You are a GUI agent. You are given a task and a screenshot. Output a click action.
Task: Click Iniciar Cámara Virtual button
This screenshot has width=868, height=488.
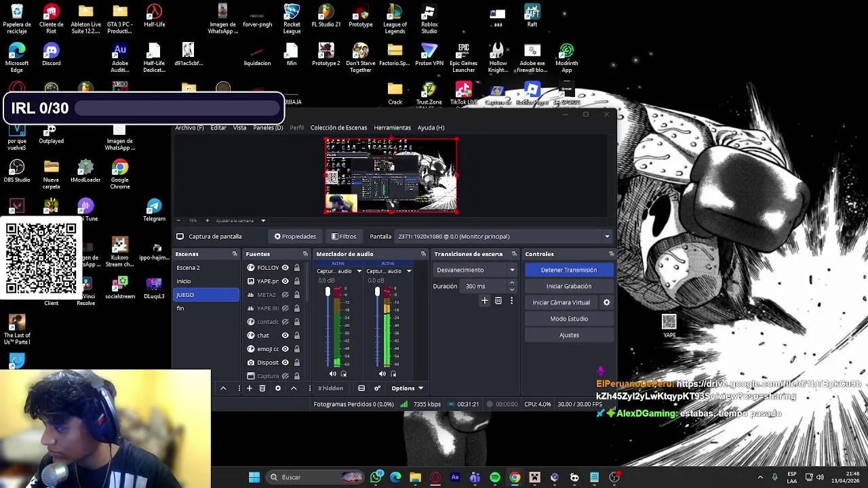click(x=561, y=302)
